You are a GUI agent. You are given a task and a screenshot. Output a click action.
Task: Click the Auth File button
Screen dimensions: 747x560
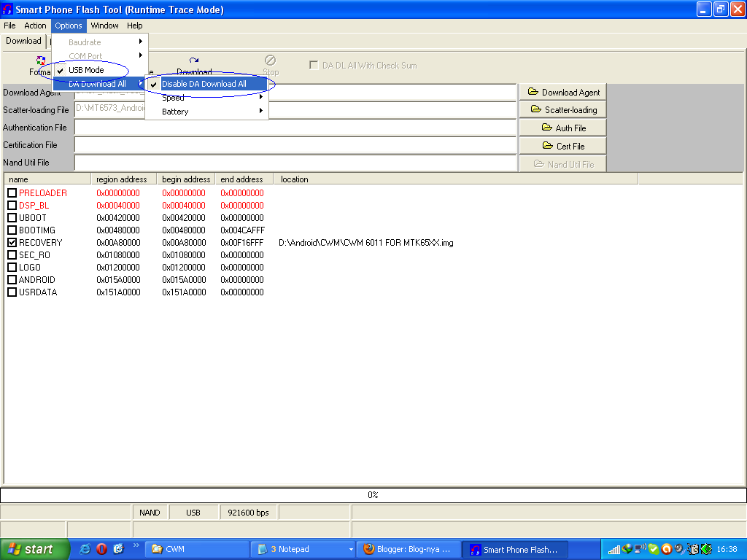click(x=563, y=128)
